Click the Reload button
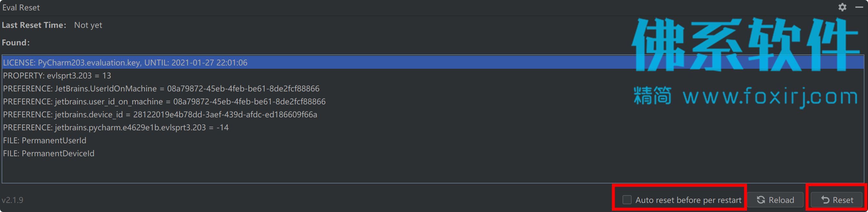This screenshot has width=868, height=212. click(x=775, y=200)
